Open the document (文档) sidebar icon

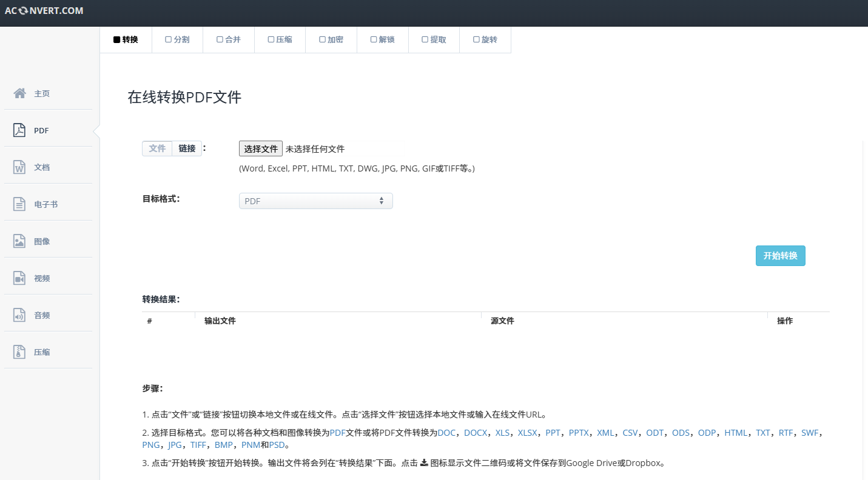[x=19, y=167]
